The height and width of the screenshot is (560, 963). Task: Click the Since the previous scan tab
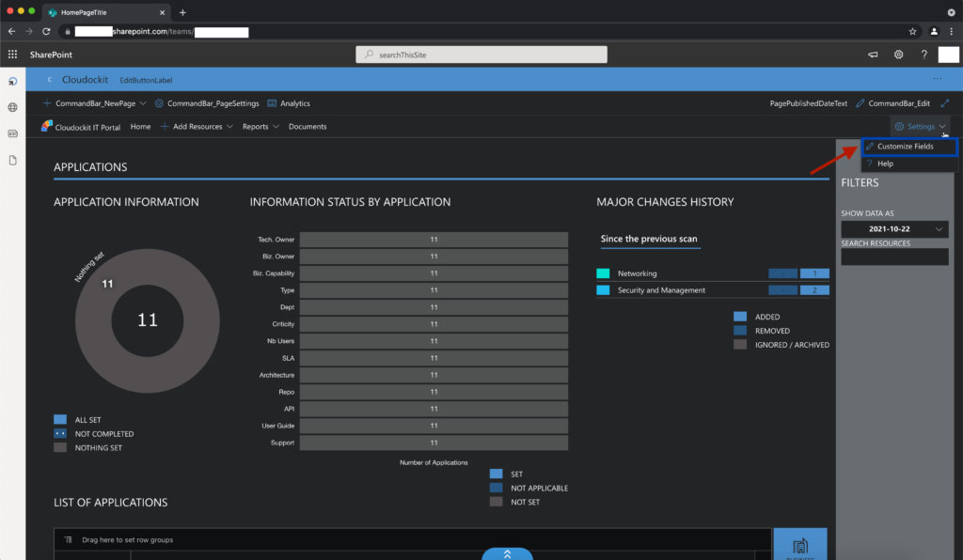[649, 239]
